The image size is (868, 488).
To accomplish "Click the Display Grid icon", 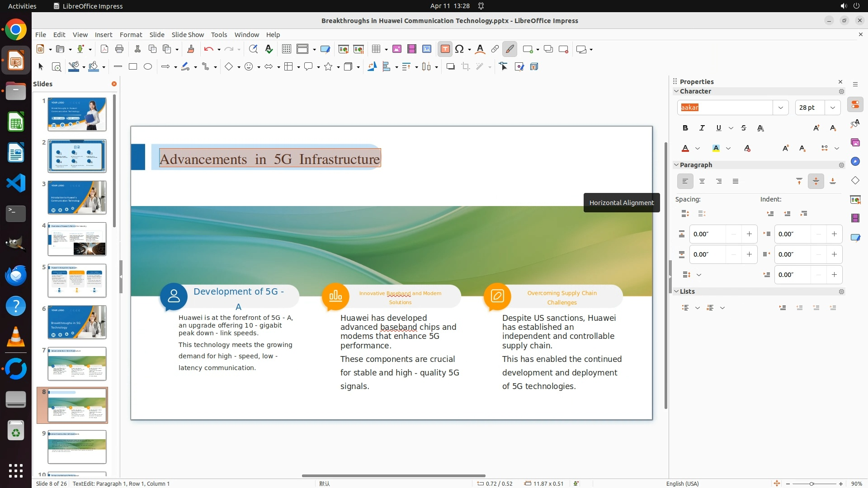I will [286, 49].
